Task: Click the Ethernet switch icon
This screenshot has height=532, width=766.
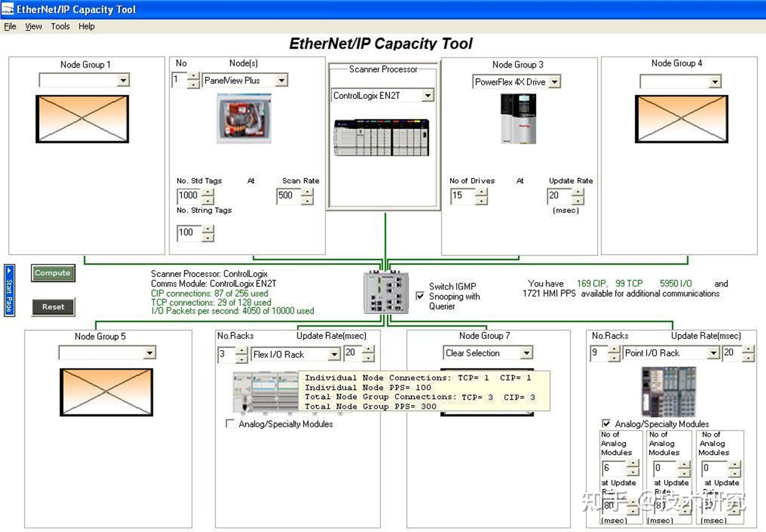Action: point(386,293)
